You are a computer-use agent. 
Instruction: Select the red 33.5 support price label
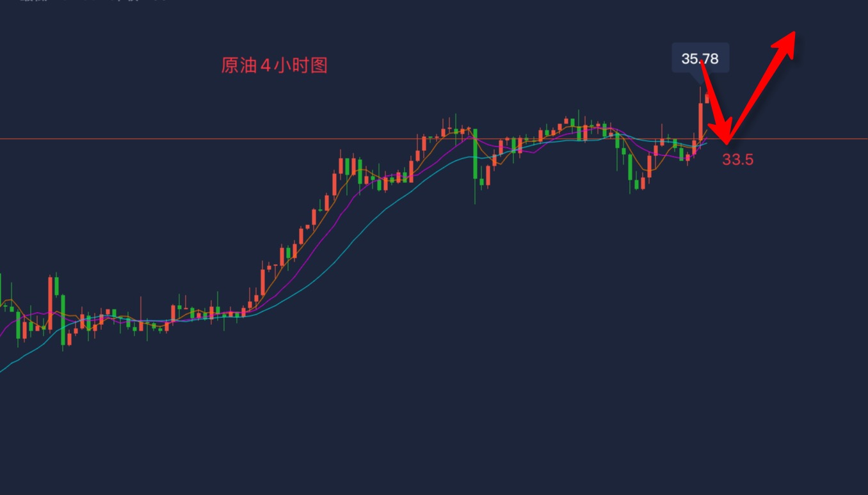pos(737,159)
